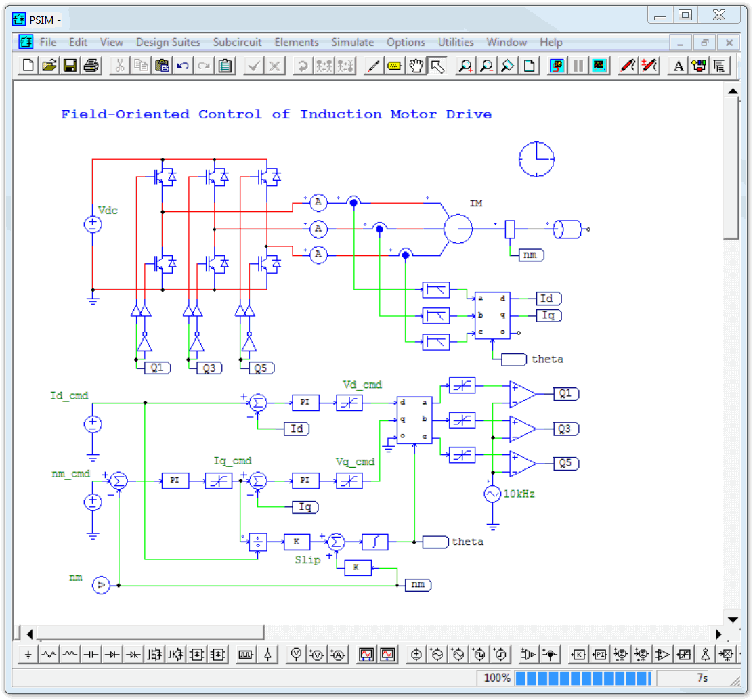This screenshot has height=700, width=753.
Task: Click the Zoom In magnifier icon
Action: tap(465, 66)
